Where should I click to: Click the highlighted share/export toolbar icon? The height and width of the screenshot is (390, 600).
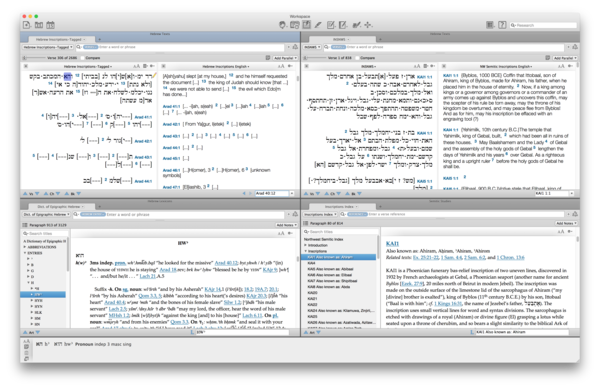[x=307, y=25]
